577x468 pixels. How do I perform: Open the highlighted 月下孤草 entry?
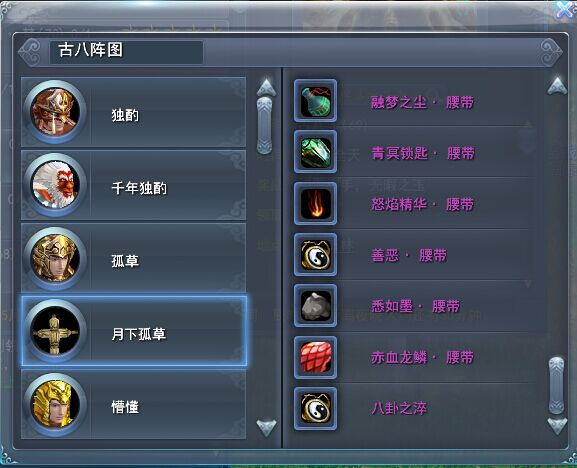[134, 332]
